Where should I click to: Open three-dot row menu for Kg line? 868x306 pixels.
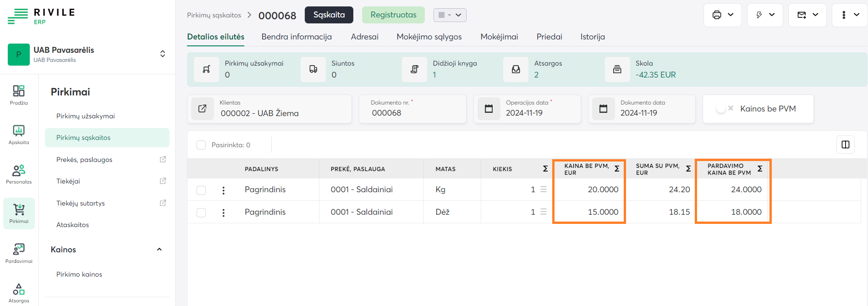[223, 190]
